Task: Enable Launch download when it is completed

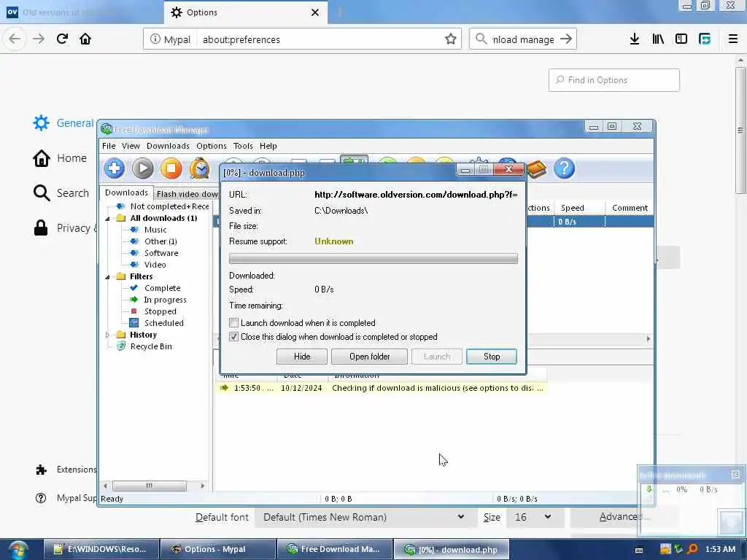Action: click(x=233, y=323)
